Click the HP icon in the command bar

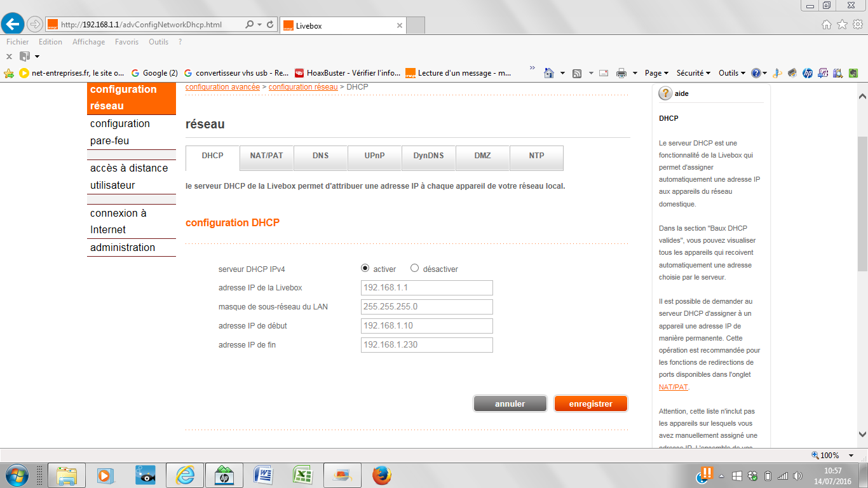click(x=808, y=73)
